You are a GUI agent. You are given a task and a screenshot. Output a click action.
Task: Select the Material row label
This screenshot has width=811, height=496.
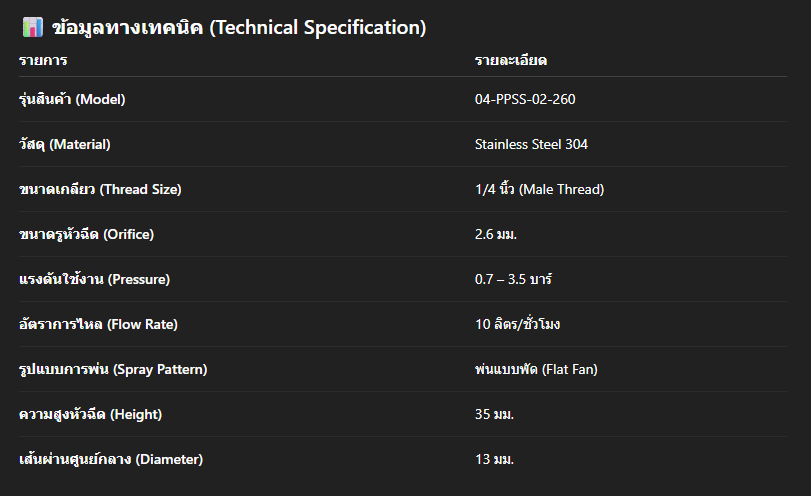click(x=65, y=144)
